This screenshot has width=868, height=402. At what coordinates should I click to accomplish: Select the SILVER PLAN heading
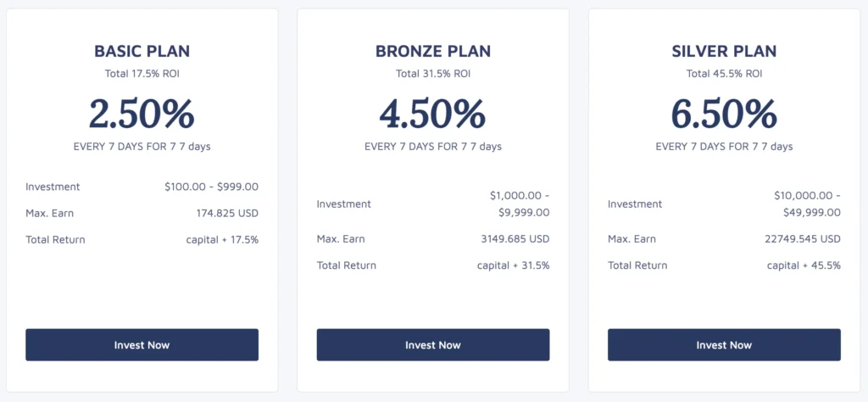coord(724,51)
